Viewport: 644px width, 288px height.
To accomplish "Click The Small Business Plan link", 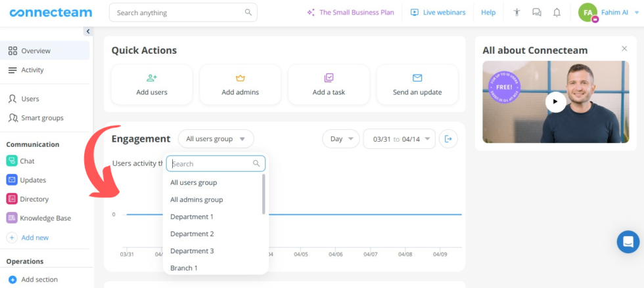I will click(350, 12).
